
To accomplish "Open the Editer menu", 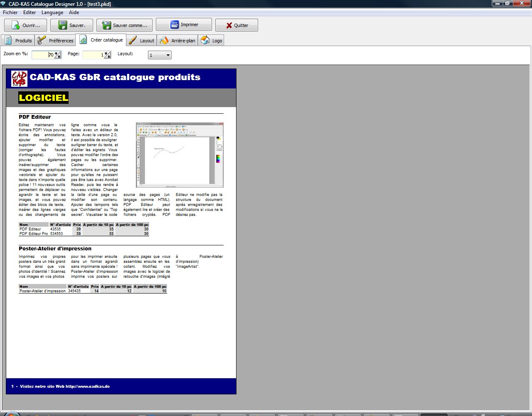I will point(30,12).
